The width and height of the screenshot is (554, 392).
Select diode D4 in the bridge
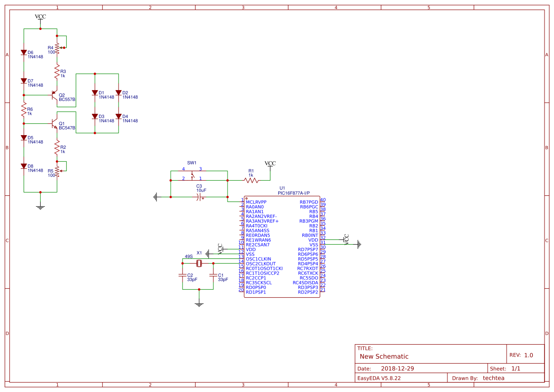[x=118, y=116]
